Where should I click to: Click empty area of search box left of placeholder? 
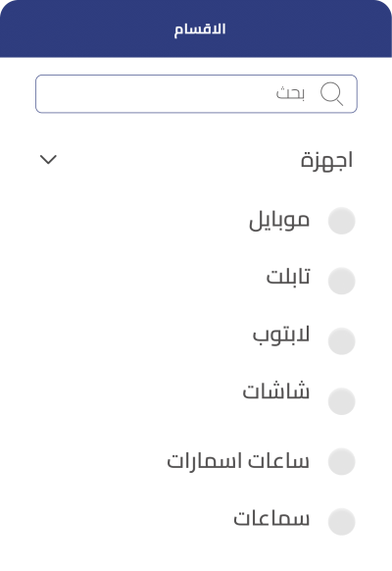point(153,94)
